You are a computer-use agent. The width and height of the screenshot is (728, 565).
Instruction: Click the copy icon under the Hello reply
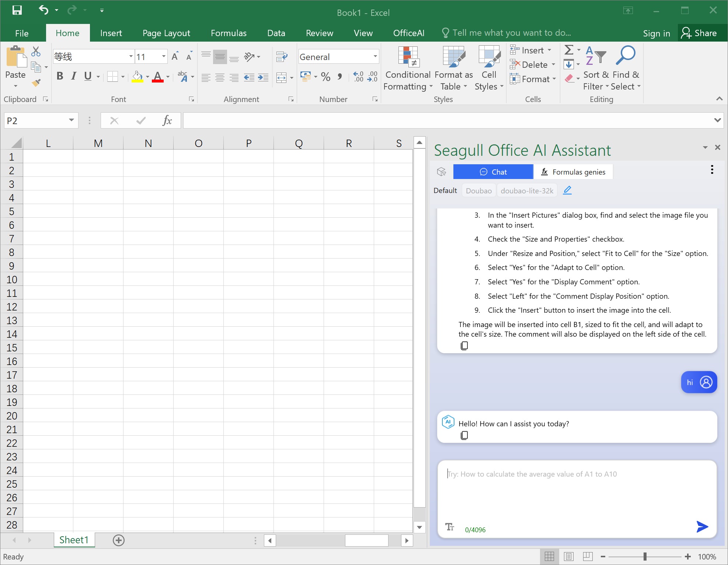coord(464,435)
